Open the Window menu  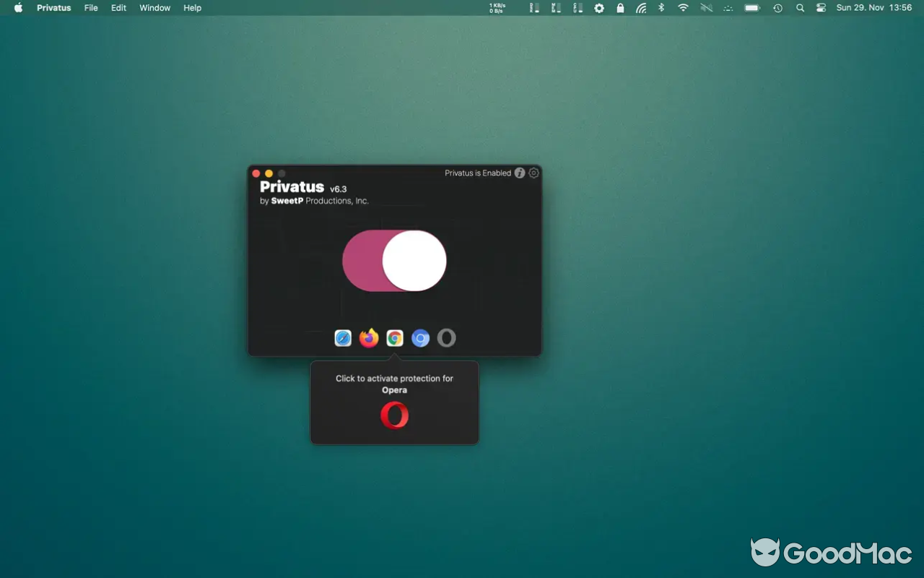154,8
